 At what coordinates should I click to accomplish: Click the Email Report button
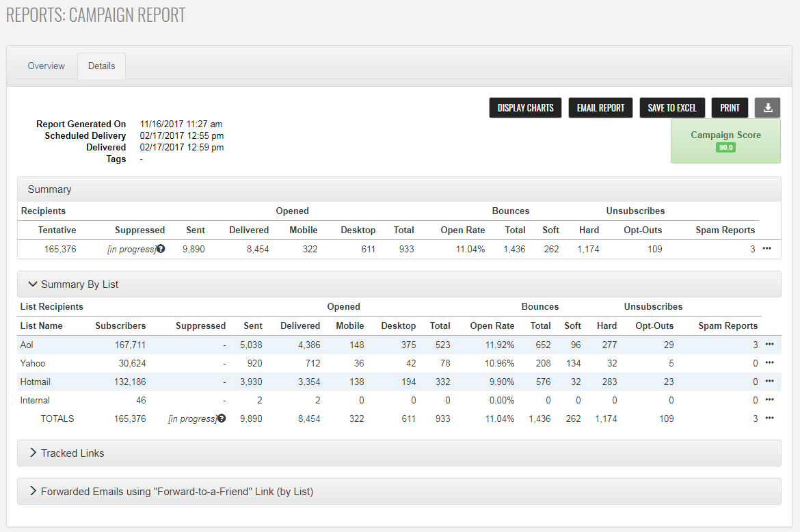tap(600, 108)
